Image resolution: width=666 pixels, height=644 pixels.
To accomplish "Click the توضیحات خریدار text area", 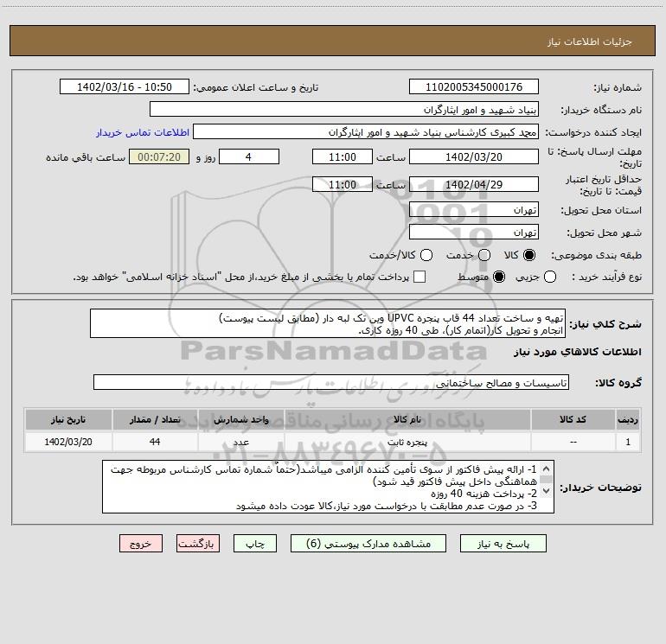I will click(x=329, y=487).
